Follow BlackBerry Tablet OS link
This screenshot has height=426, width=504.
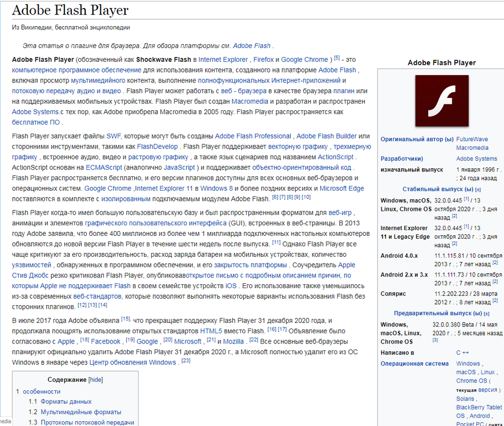[478, 412]
